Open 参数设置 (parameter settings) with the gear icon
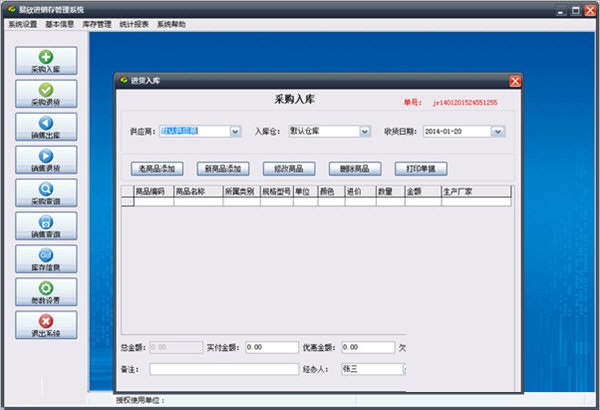The width and height of the screenshot is (600, 410). (x=46, y=292)
